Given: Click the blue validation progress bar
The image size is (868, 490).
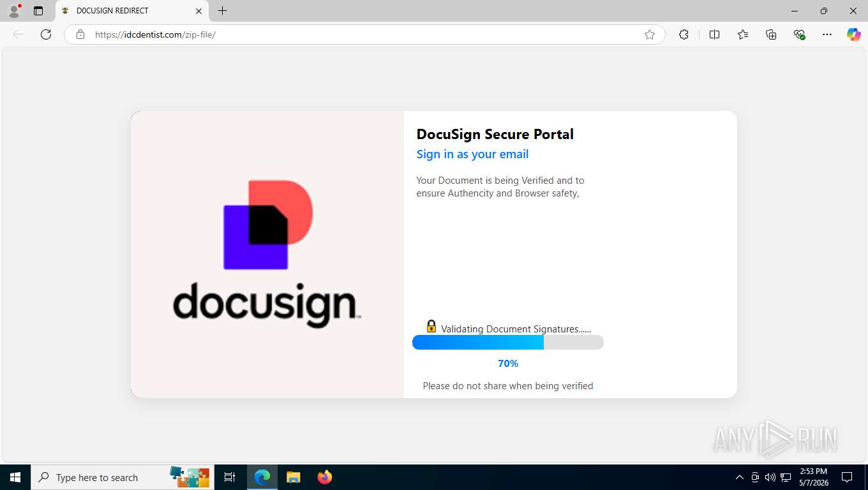Looking at the screenshot, I should point(508,343).
